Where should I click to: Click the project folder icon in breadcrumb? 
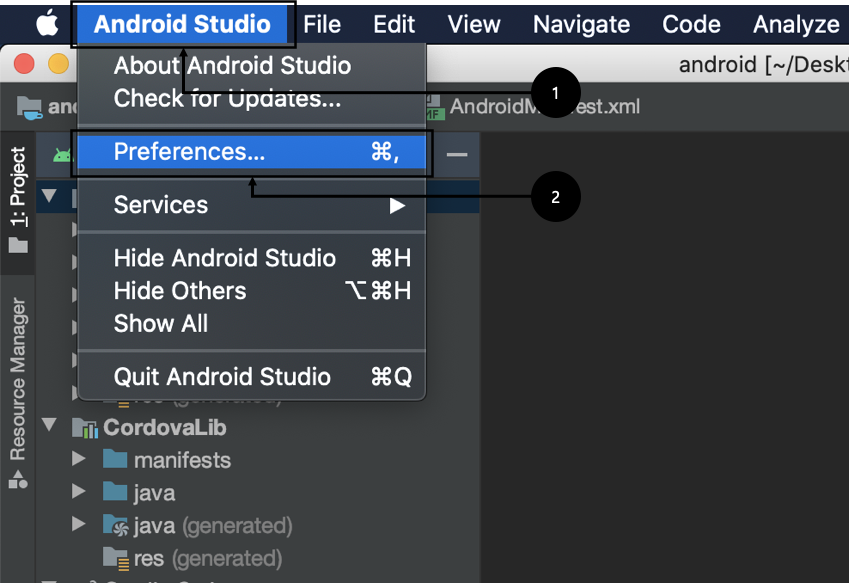click(29, 107)
